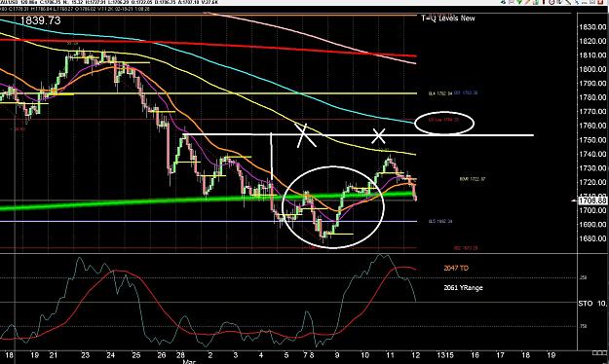Viewport: 609px width, 364px height.
Task: Click the green checkmark toolbar icon
Action: (519, 2)
